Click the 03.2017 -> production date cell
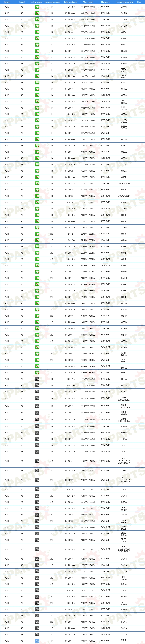The image size is (145, 644). (70, 451)
